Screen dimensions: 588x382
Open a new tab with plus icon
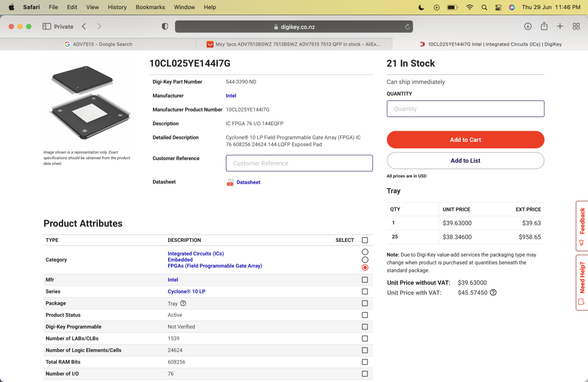point(560,26)
